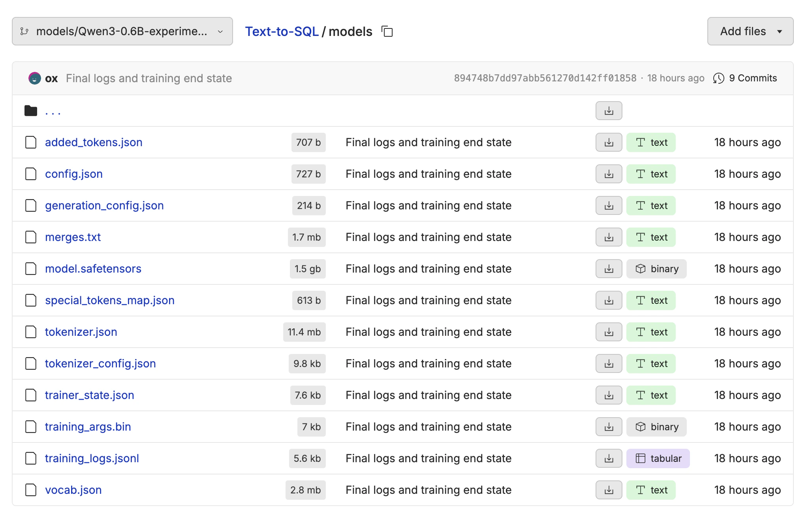Click binary tag on training_args.bin
Screen dimensions: 812x527
tap(656, 427)
